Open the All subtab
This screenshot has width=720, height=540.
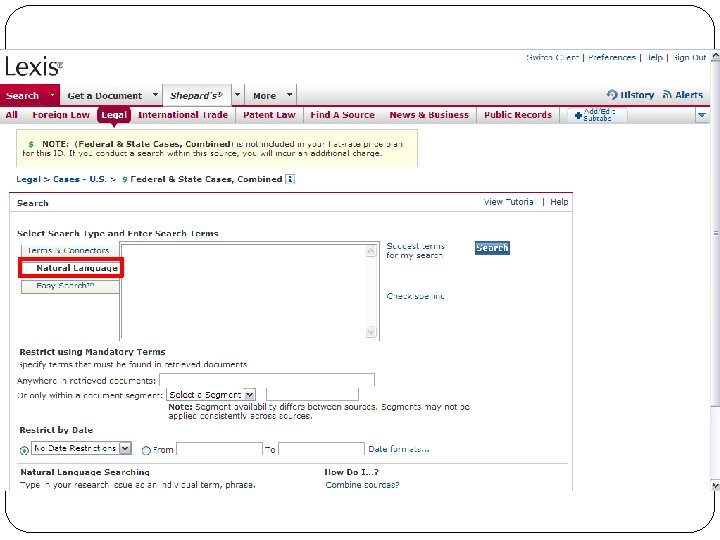pos(11,115)
